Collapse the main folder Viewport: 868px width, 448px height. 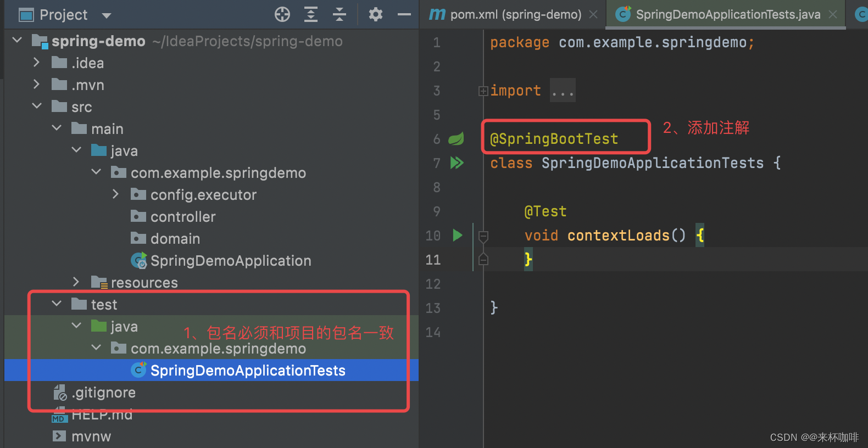coord(57,127)
